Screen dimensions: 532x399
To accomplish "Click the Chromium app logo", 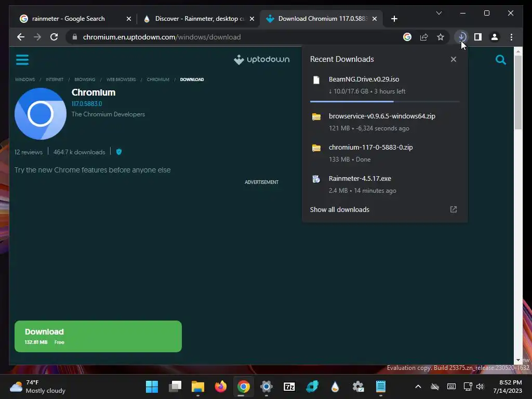I will (x=41, y=114).
